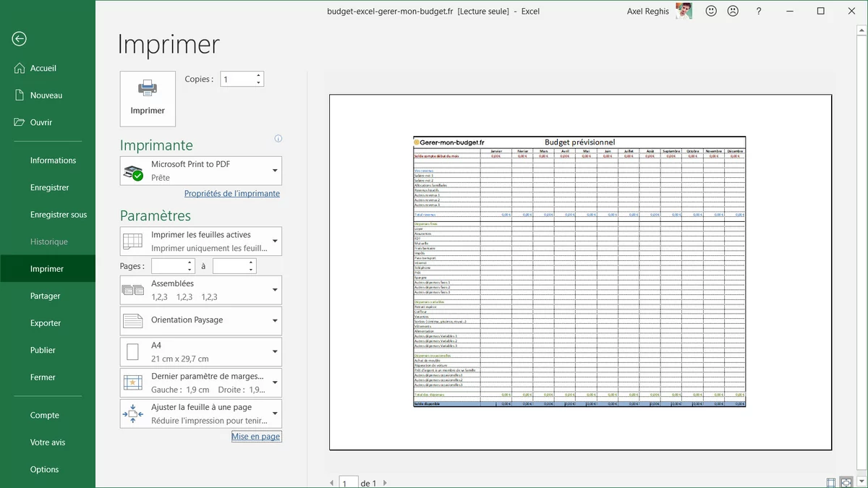Click the Axel Reghis account name
This screenshot has width=868, height=488.
click(x=648, y=11)
